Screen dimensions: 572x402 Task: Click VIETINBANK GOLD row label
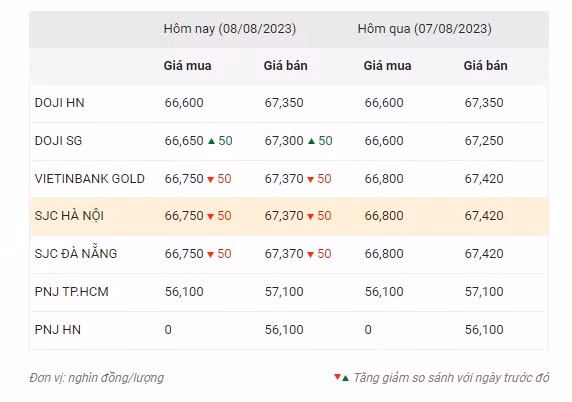[90, 179]
